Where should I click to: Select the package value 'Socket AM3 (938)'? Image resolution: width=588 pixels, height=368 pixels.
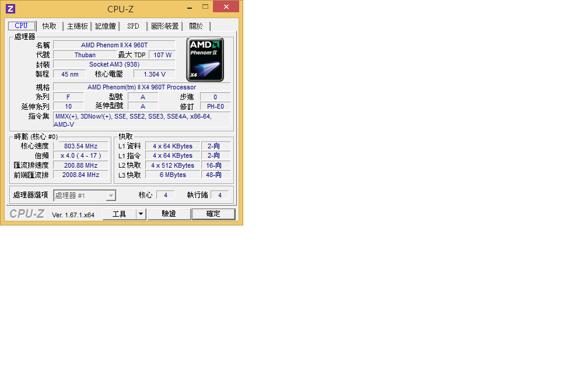click(114, 64)
